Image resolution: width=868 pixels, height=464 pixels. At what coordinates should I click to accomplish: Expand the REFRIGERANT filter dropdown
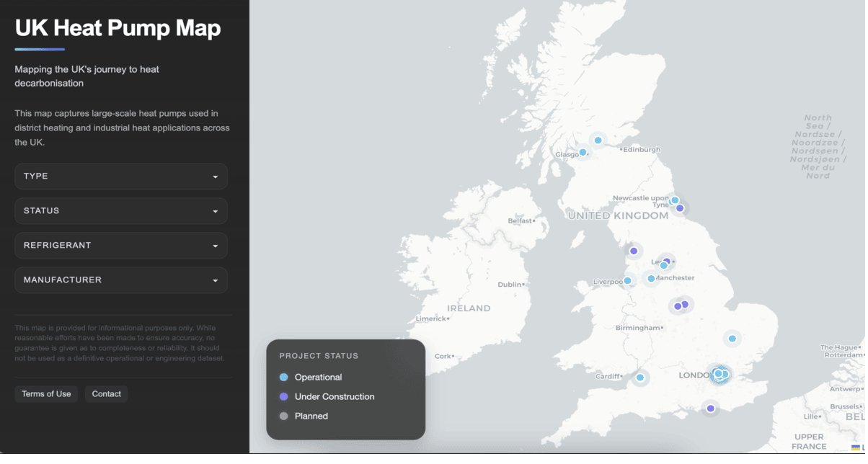[121, 246]
